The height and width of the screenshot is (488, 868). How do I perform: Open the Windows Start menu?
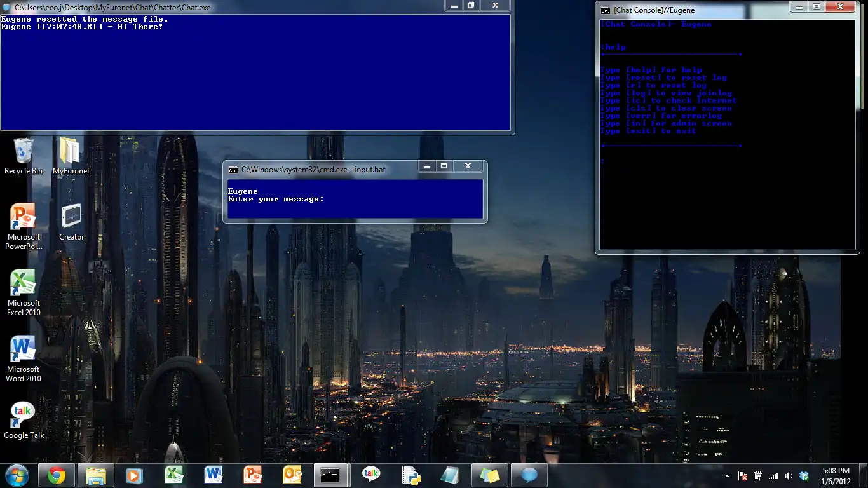(x=16, y=475)
